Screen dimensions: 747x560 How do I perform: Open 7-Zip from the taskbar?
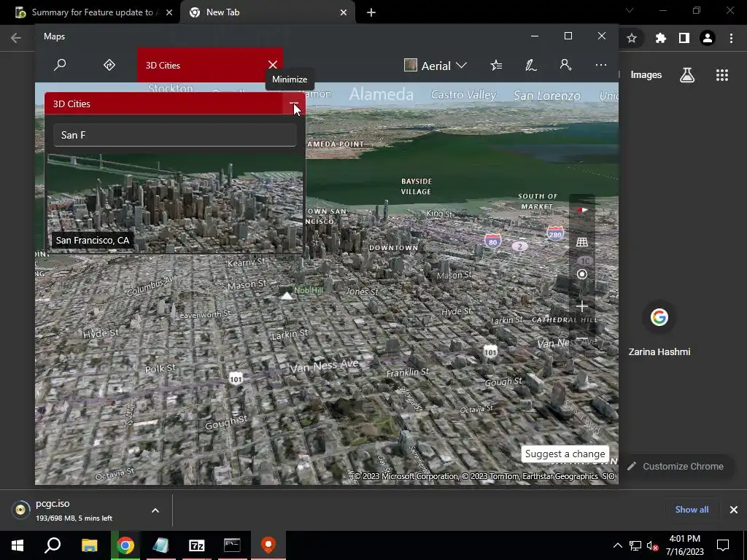tap(197, 545)
